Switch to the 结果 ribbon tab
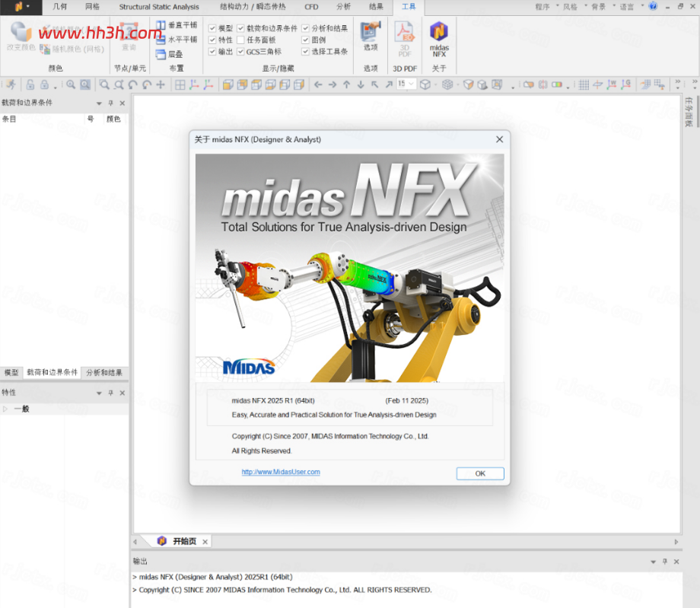The width and height of the screenshot is (700, 608). tap(376, 7)
